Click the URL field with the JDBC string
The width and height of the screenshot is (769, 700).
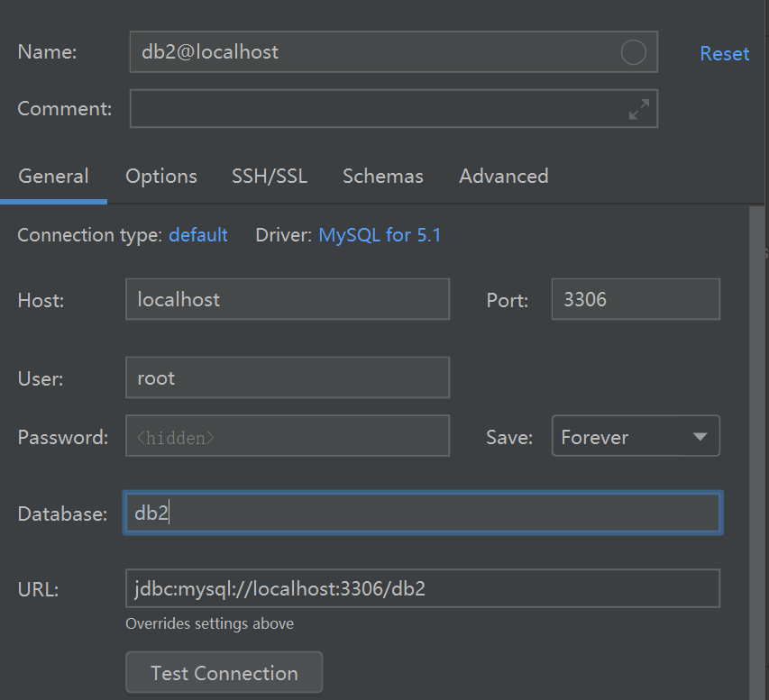pyautogui.click(x=422, y=588)
